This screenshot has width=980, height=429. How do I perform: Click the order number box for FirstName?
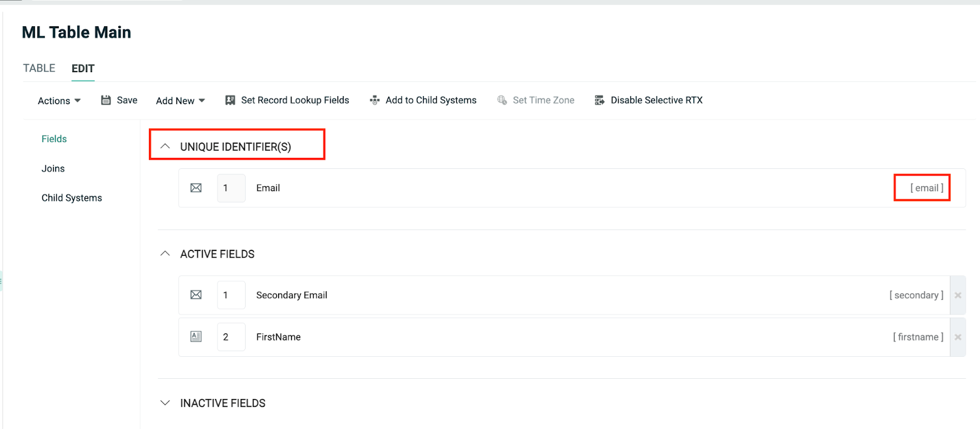(231, 337)
